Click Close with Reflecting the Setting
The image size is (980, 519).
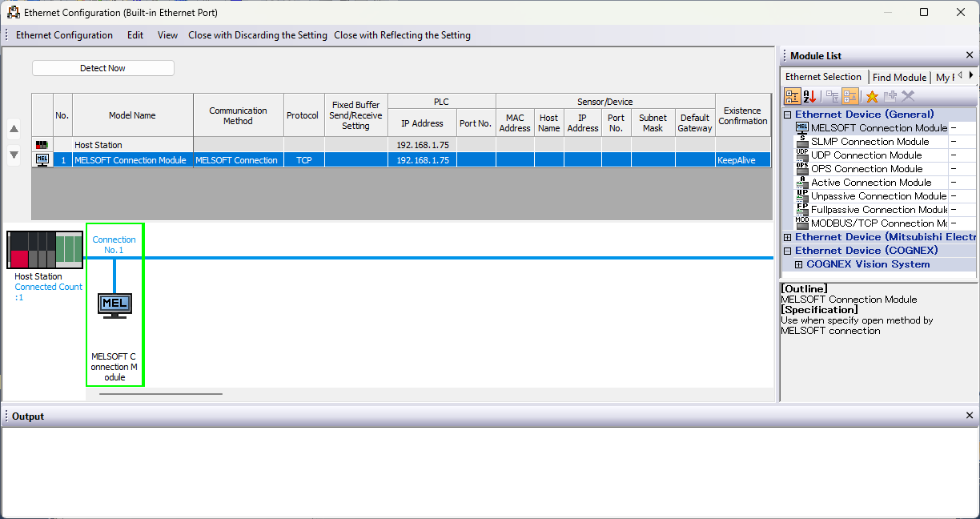pos(402,35)
